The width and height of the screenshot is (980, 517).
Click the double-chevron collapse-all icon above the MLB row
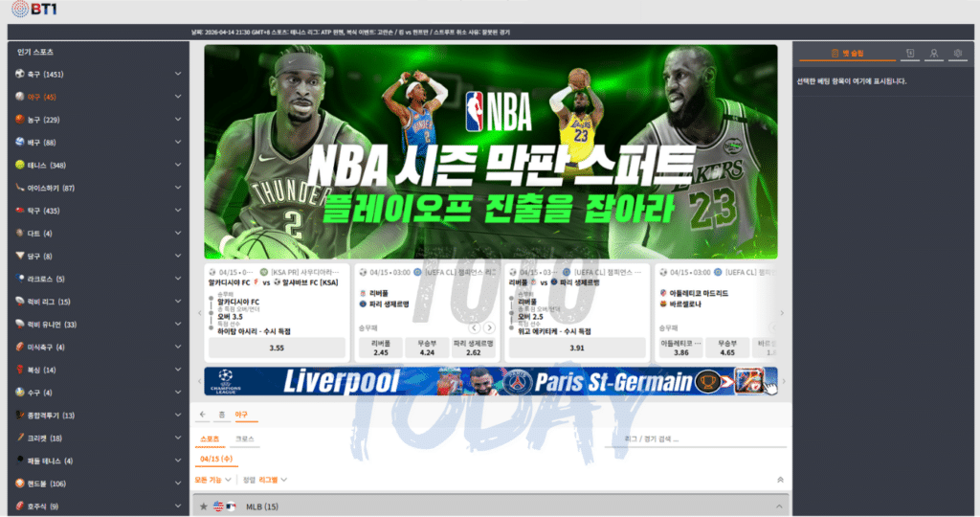(779, 479)
